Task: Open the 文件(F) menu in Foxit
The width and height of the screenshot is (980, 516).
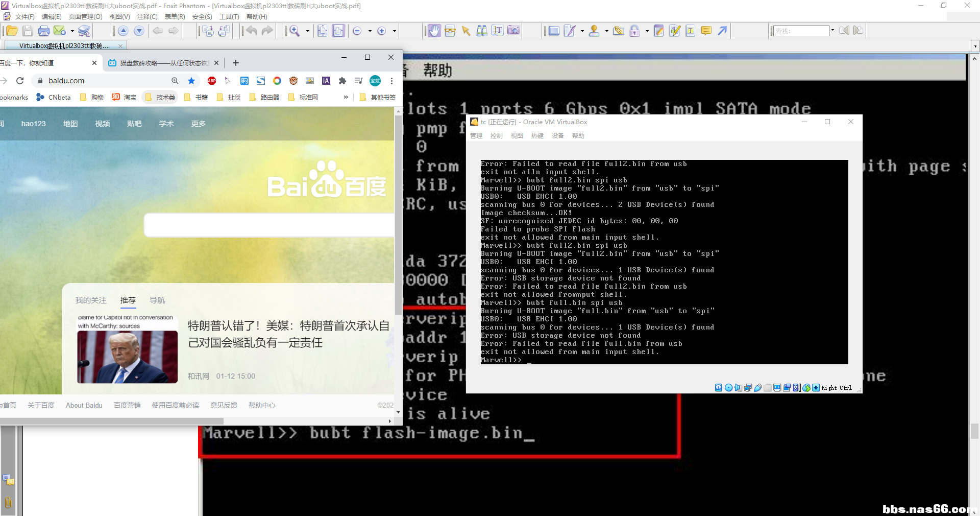Action: (x=24, y=17)
